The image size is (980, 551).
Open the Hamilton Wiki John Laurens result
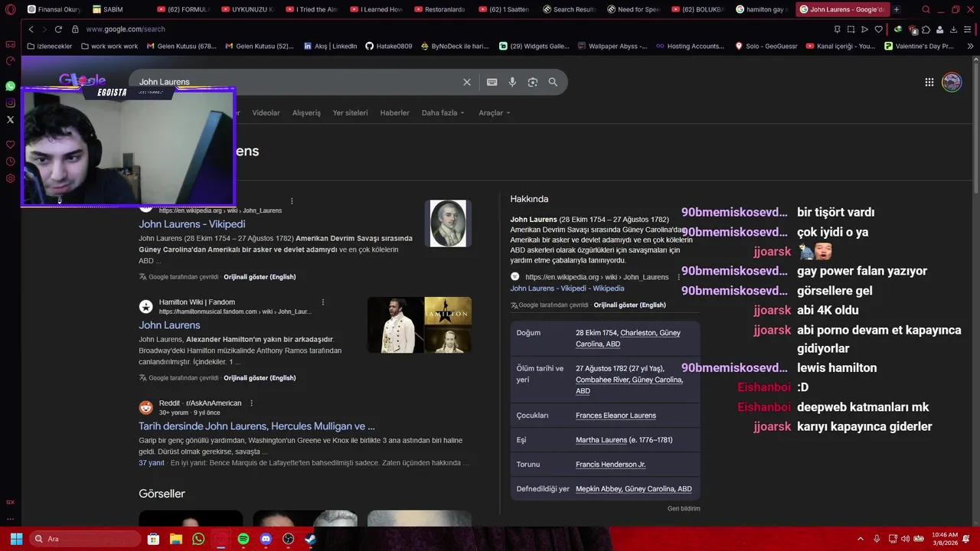coord(169,325)
